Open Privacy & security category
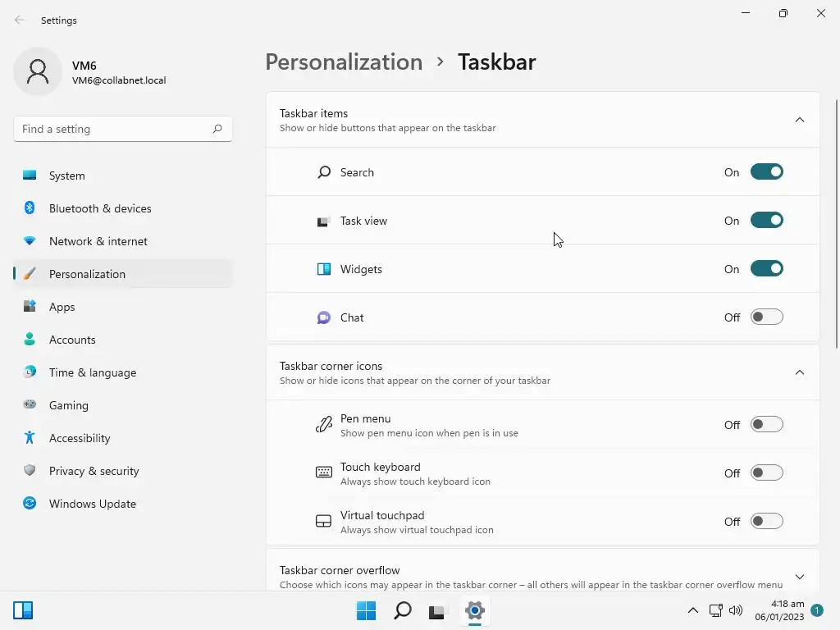Screen dimensions: 840x630 coord(123,471)
